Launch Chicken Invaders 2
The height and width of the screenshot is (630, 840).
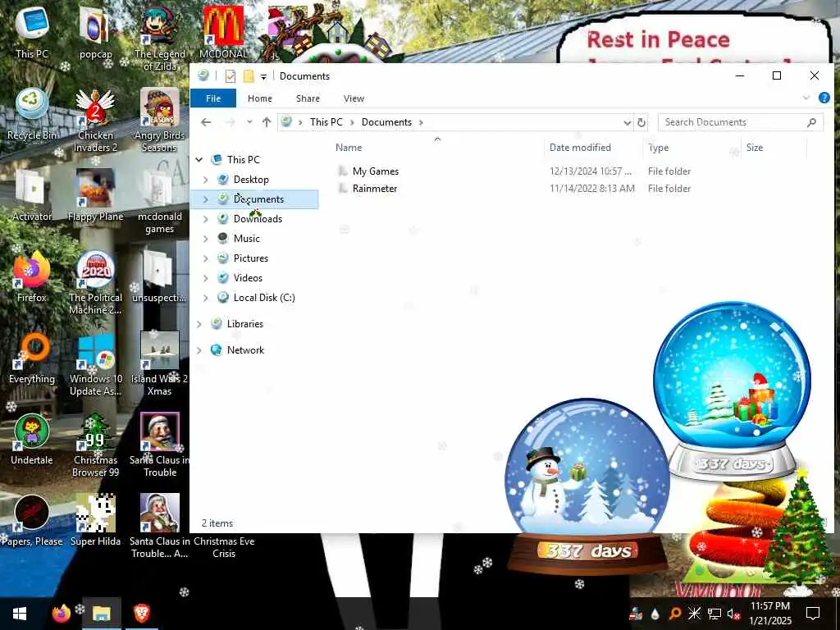pos(95,120)
